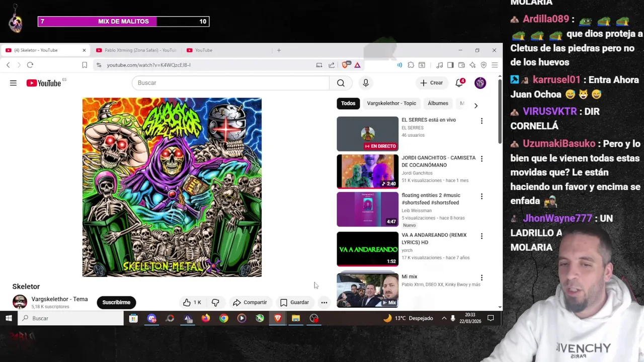
Task: Open VA A ANDAREANDO video thumbnail
Action: [367, 249]
